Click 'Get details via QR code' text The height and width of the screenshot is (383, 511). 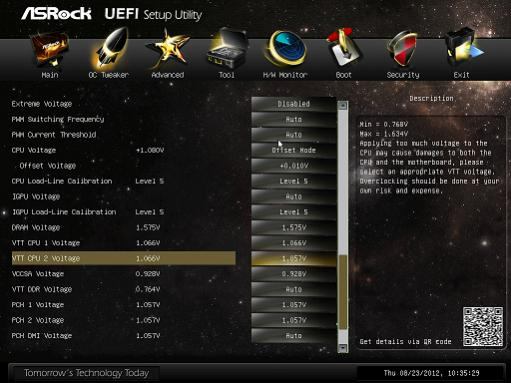tap(405, 342)
